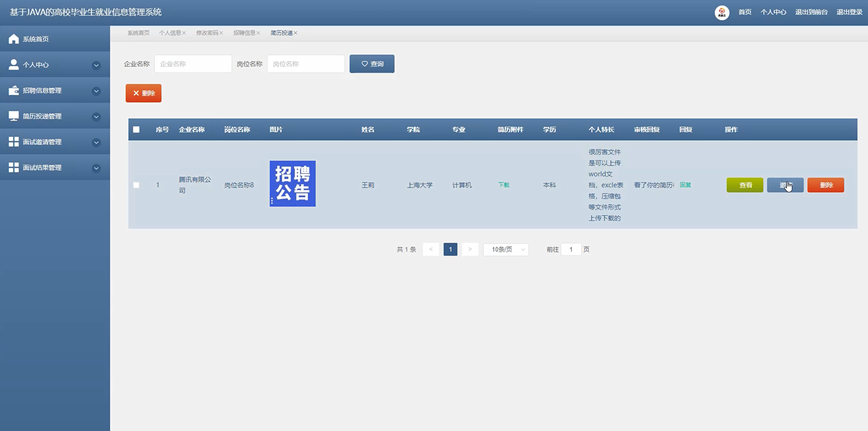
Task: Open 个人中心 in the top header
Action: 773,12
